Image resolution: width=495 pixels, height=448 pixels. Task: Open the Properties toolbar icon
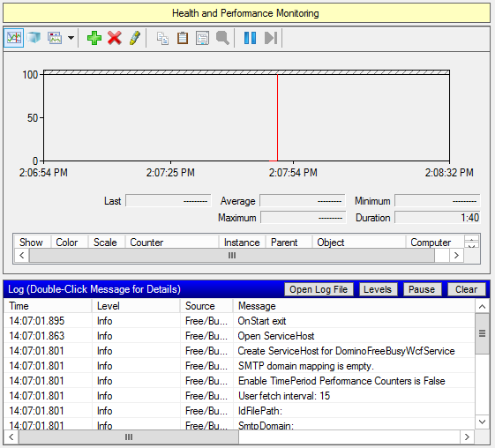pyautogui.click(x=202, y=38)
